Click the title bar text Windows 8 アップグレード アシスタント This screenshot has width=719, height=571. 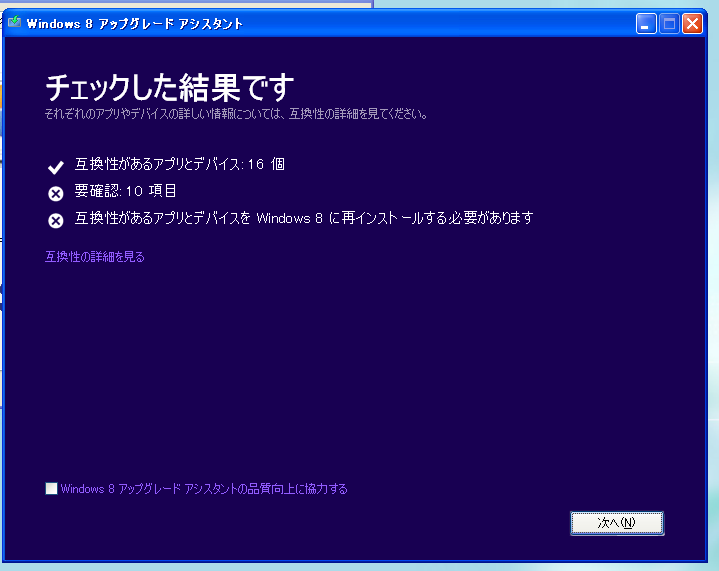pyautogui.click(x=134, y=23)
